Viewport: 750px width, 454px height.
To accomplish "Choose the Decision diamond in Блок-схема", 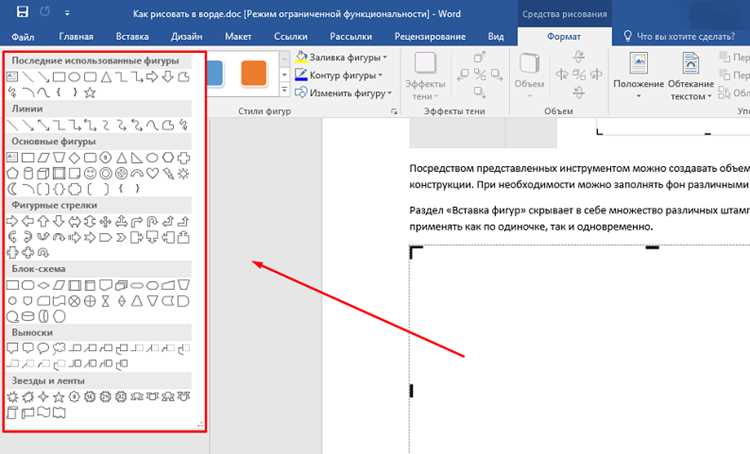I will click(x=44, y=285).
